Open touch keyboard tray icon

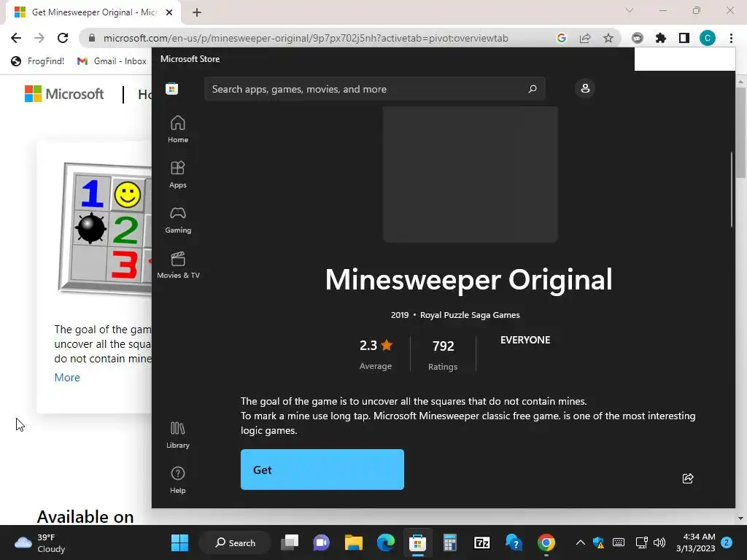coord(619,542)
